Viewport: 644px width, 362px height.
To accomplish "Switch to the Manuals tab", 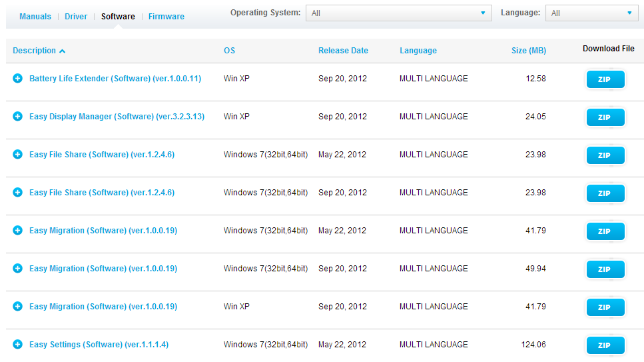I will pyautogui.click(x=35, y=17).
